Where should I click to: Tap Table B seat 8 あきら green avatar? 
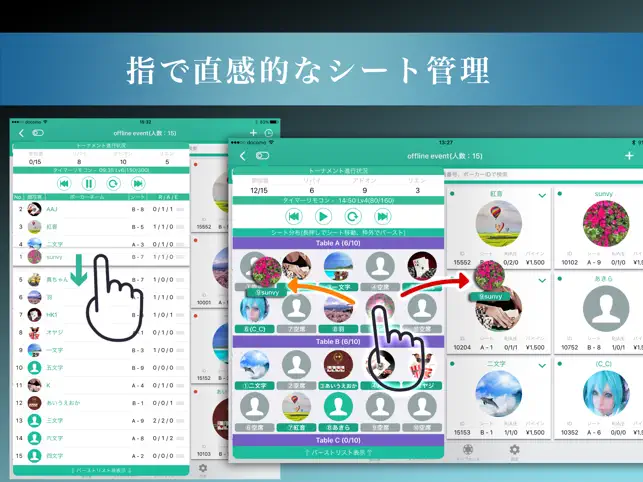coord(338,407)
